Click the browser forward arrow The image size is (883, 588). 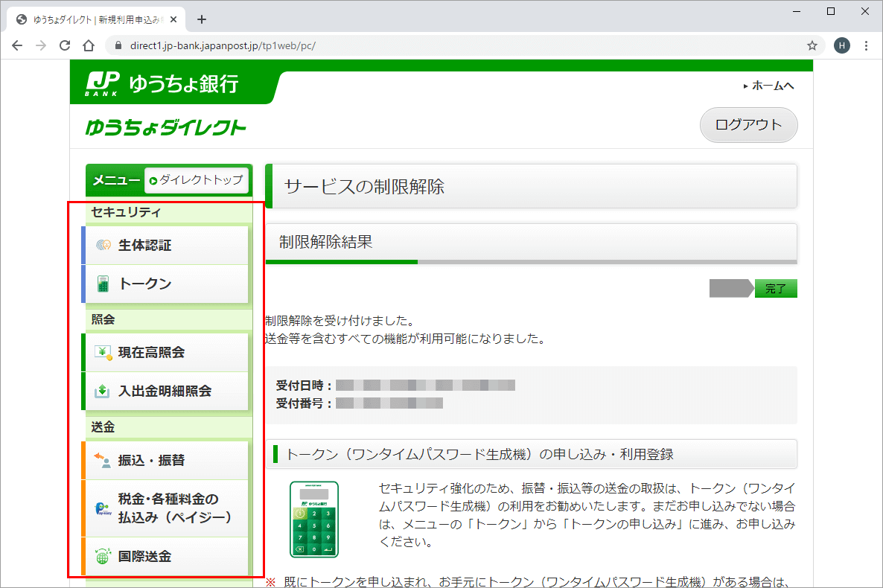pos(41,45)
